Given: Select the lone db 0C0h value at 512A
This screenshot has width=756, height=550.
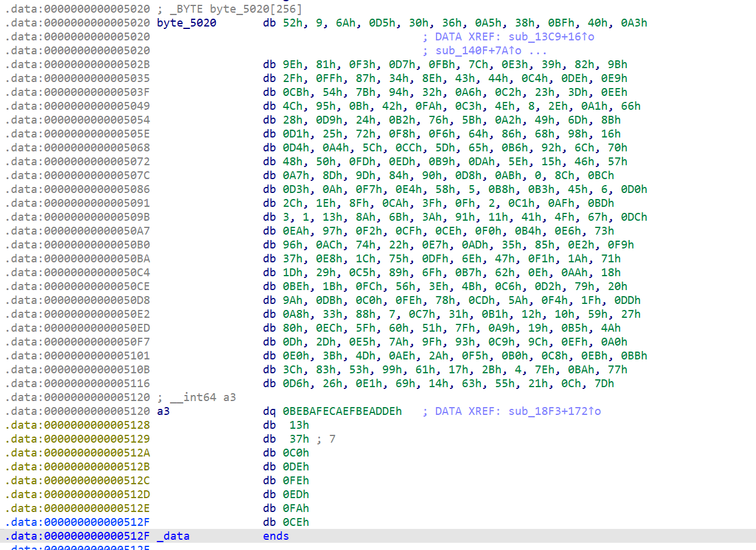Looking at the screenshot, I should (296, 453).
